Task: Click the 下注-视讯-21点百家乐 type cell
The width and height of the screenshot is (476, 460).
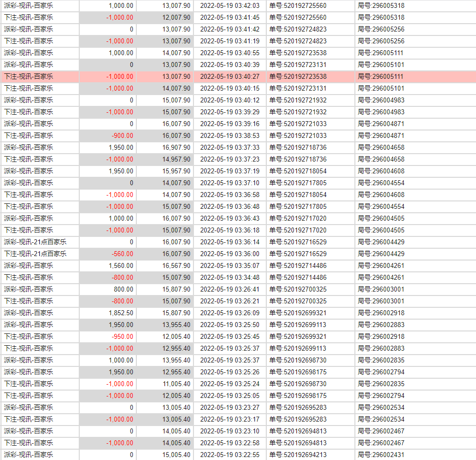Action: pyautogui.click(x=35, y=254)
